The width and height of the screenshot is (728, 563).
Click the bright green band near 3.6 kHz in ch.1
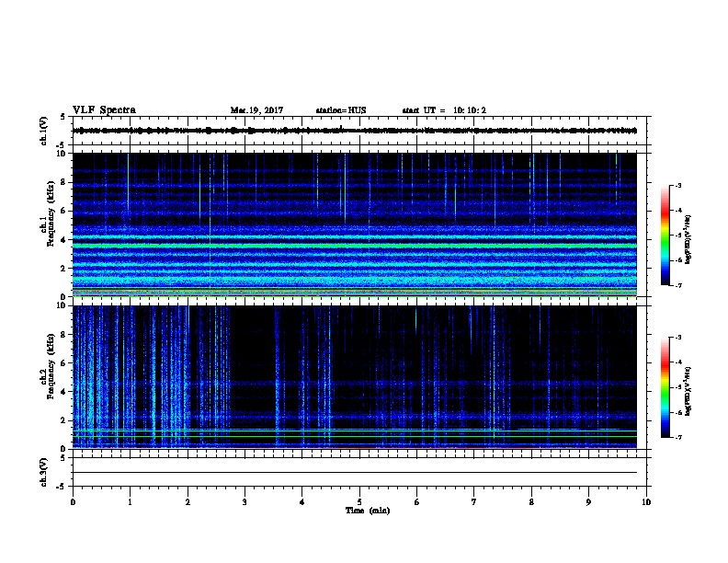pos(355,246)
